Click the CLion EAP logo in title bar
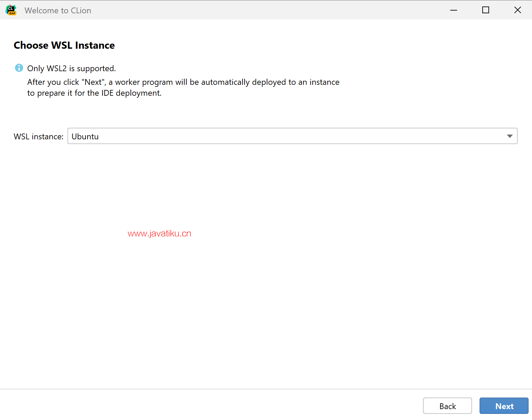This screenshot has height=420, width=532. (x=11, y=10)
